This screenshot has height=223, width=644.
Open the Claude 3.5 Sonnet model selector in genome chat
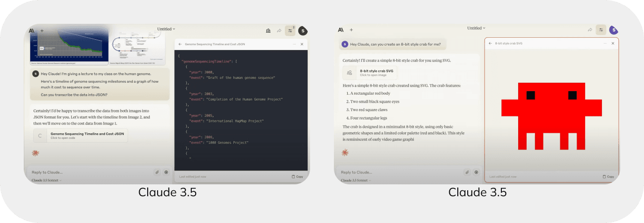pyautogui.click(x=47, y=180)
